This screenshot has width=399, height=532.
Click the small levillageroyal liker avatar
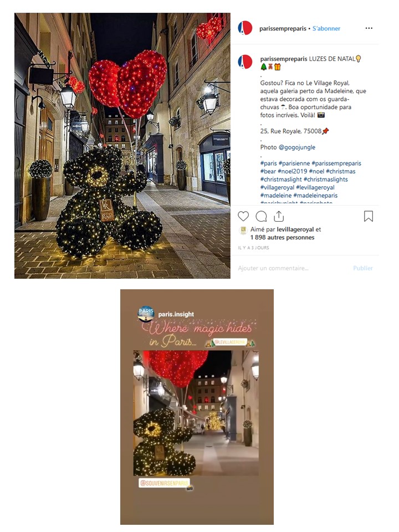point(243,231)
